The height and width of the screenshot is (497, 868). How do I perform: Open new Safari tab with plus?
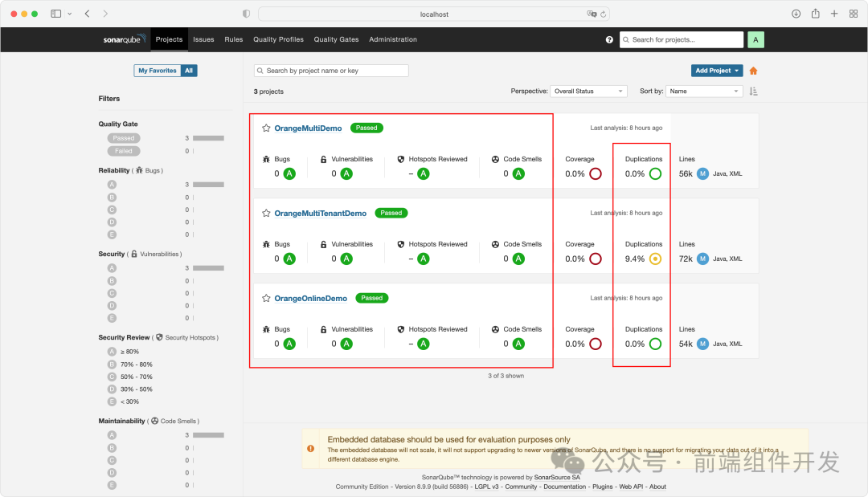pyautogui.click(x=834, y=14)
